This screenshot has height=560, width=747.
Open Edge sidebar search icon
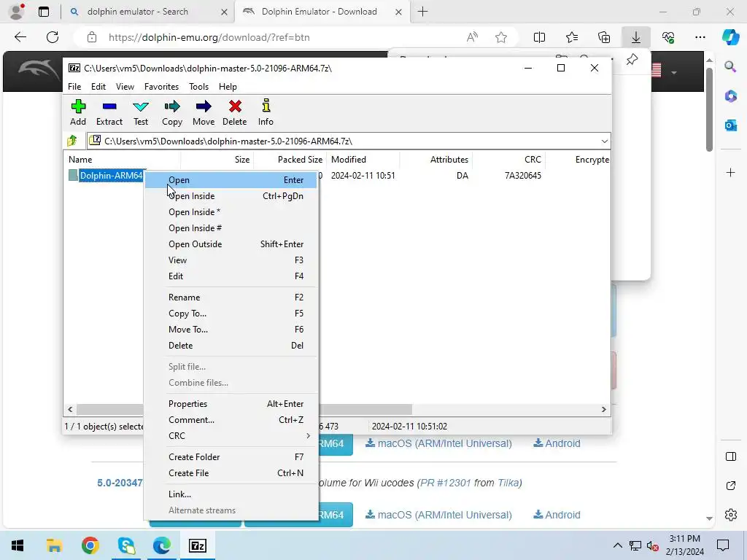coord(730,66)
